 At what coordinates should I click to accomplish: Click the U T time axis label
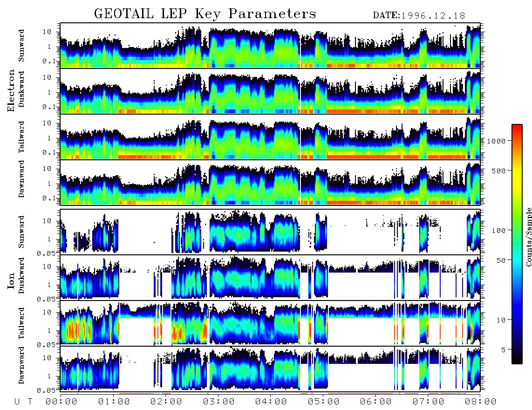pyautogui.click(x=23, y=402)
